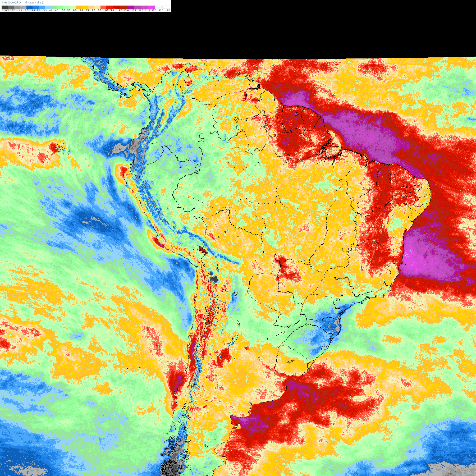Click the 8.0 legend value label
The height and width of the screenshot is (476, 476).
click(100, 10)
